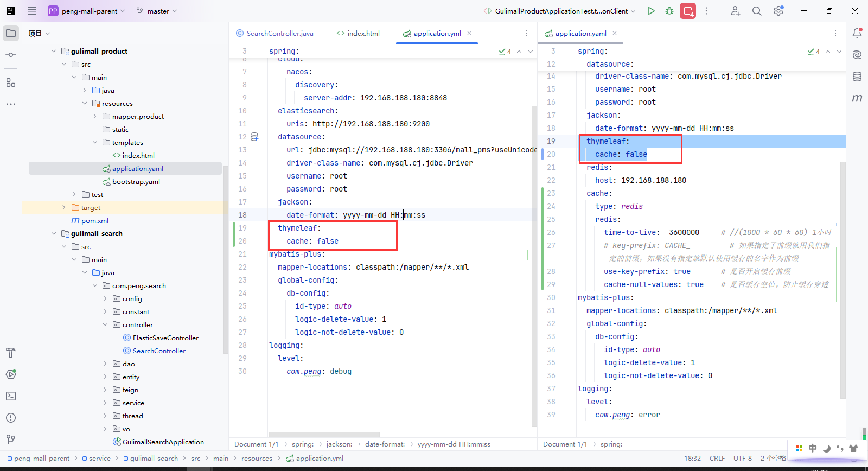Click 18:32 caret position indicator
The image size is (868, 471).
click(x=692, y=458)
